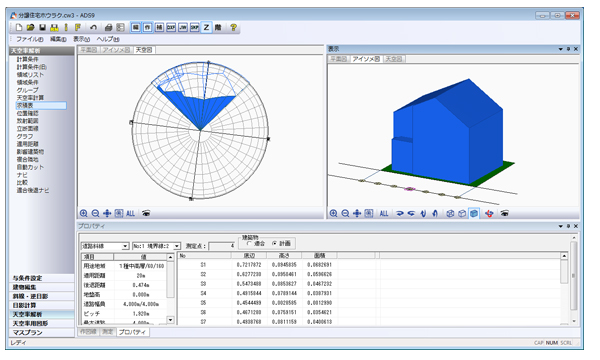Click the Save floppy disk icon
Screen dimensions: 600x360
(x=42, y=28)
